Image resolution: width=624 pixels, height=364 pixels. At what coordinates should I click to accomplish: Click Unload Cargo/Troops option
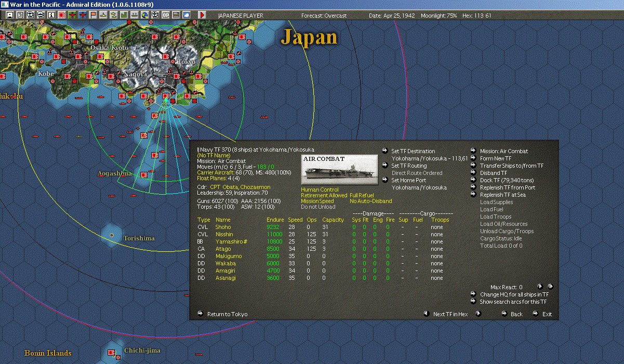pos(507,231)
